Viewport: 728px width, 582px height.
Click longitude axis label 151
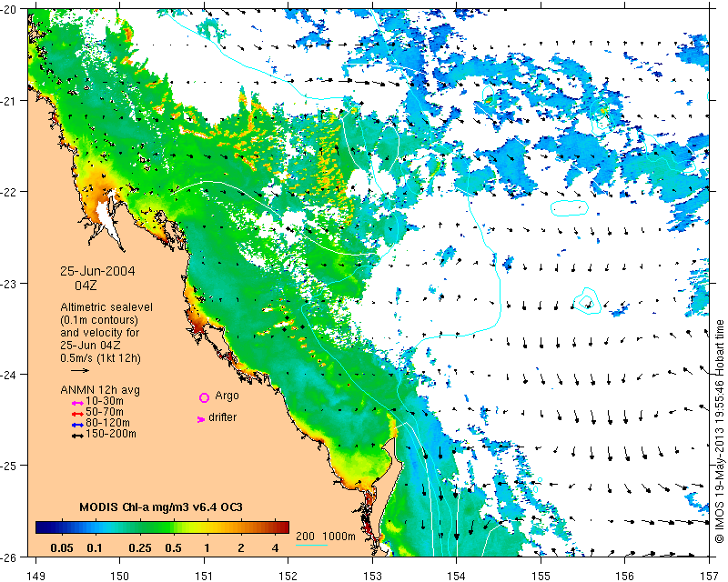point(204,576)
